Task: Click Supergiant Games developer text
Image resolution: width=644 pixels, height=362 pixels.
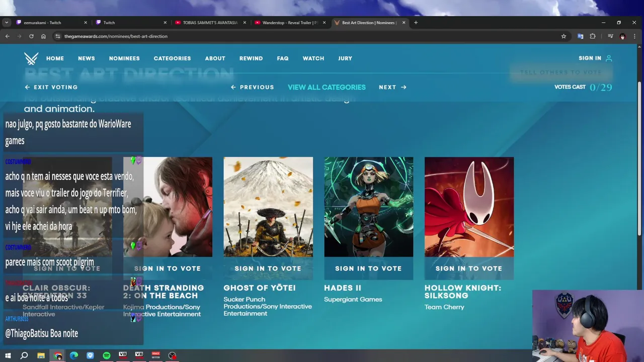Action: [x=353, y=300]
